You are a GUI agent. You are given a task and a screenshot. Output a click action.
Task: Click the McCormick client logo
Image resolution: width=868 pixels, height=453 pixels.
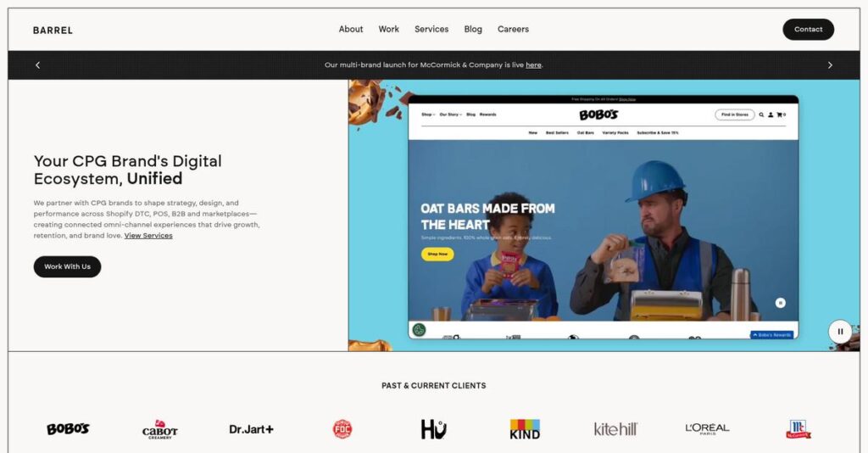coord(798,429)
